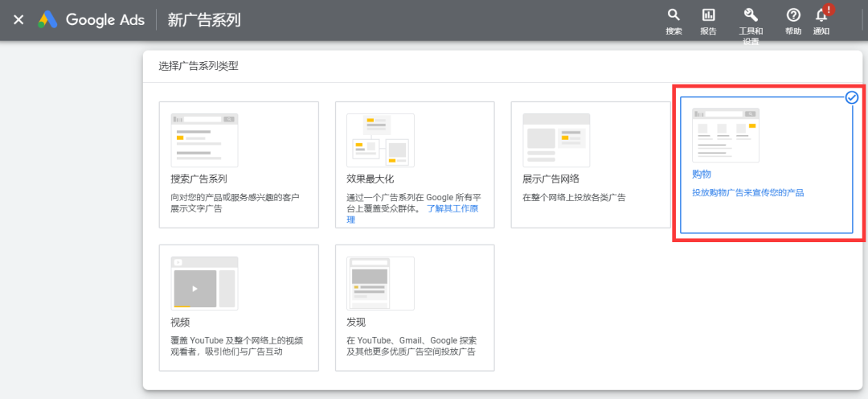
Task: Click the text 在整个网络上投放各类广告
Action: coord(574,197)
